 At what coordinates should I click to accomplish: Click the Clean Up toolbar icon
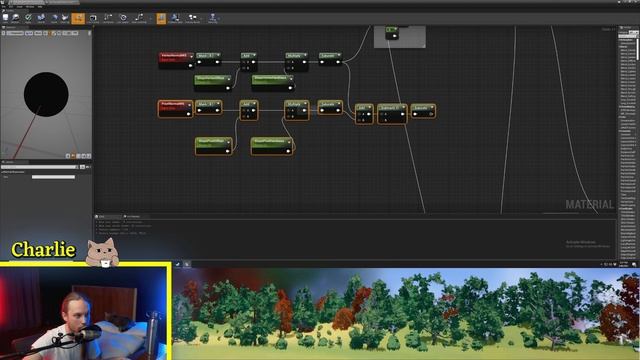pyautogui.click(x=65, y=18)
